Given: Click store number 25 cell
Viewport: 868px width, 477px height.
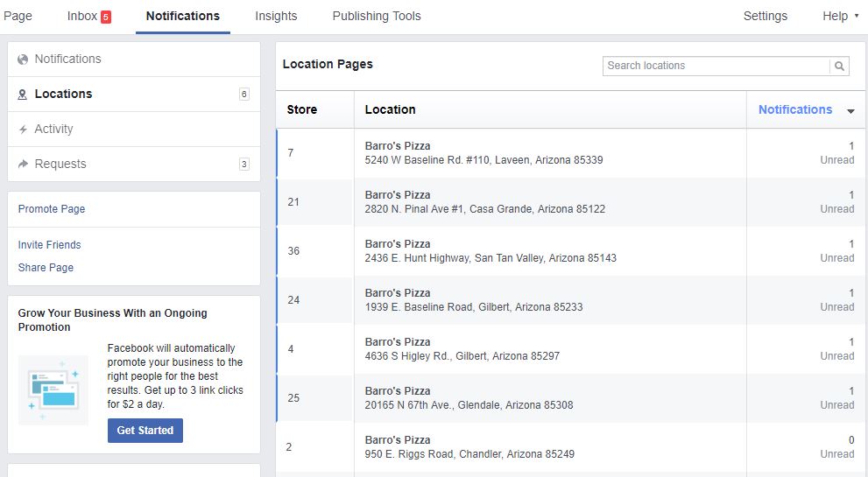Looking at the screenshot, I should coord(315,398).
